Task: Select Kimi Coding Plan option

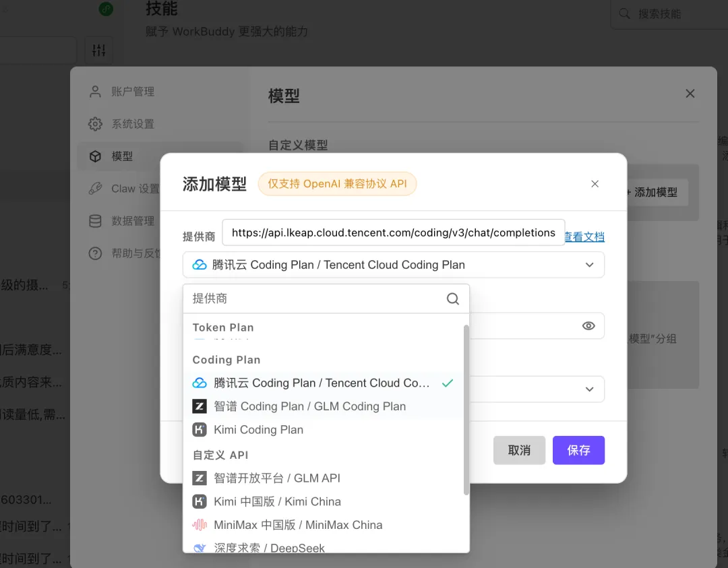Action: 323,430
